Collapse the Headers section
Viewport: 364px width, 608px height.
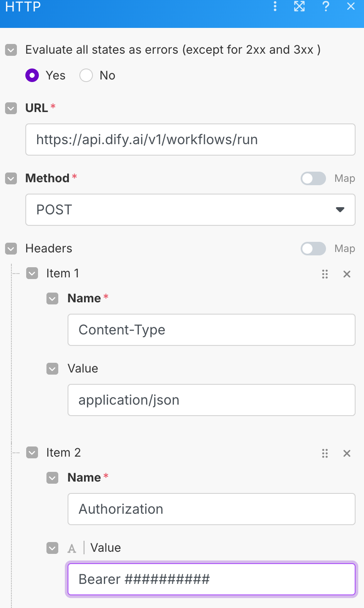[11, 249]
